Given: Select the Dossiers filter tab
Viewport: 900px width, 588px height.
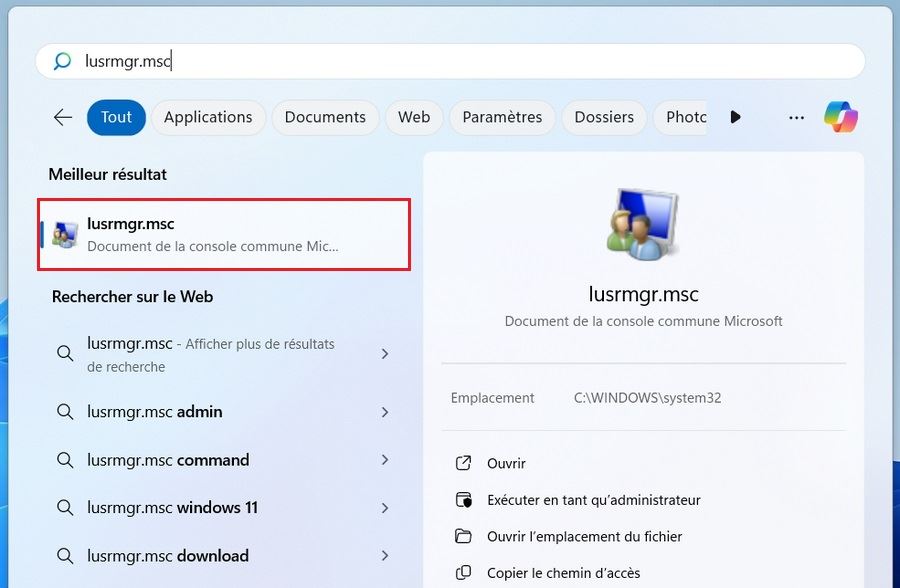Looking at the screenshot, I should [x=604, y=117].
